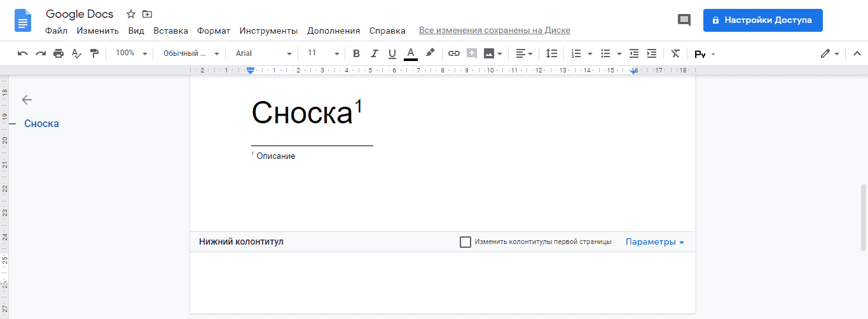This screenshot has width=868, height=319.
Task: Toggle Bold formatting
Action: [x=356, y=53]
